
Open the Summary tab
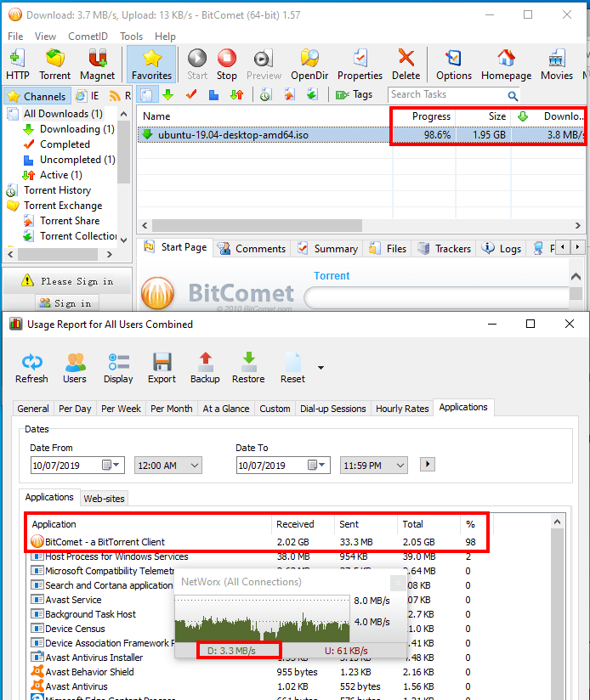click(327, 249)
